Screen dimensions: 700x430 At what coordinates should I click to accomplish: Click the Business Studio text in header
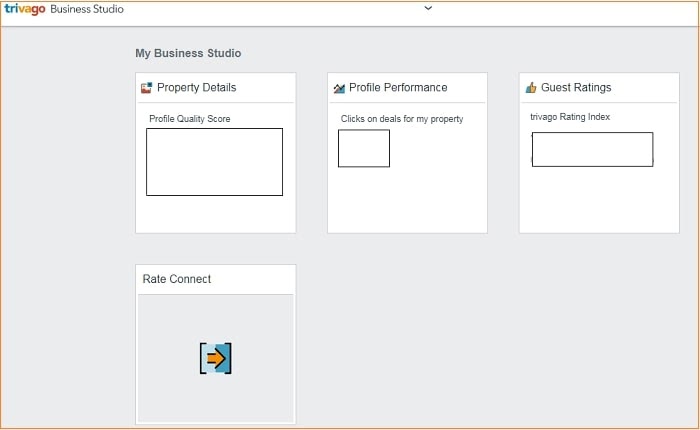tap(87, 9)
